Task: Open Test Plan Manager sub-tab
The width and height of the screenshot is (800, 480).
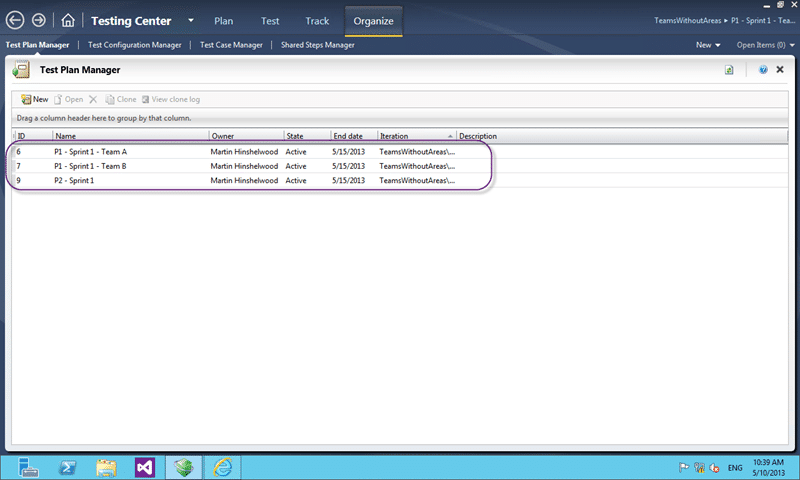Action: pos(37,45)
